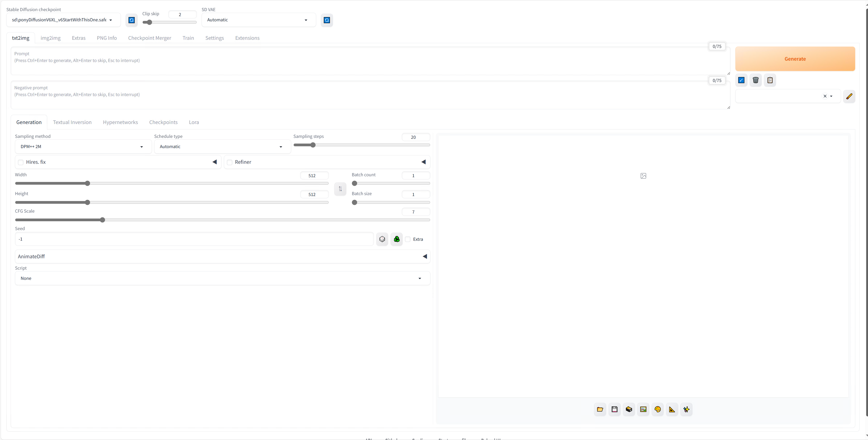Save image with floppy disk icon
This screenshot has width=868, height=440.
click(x=614, y=409)
